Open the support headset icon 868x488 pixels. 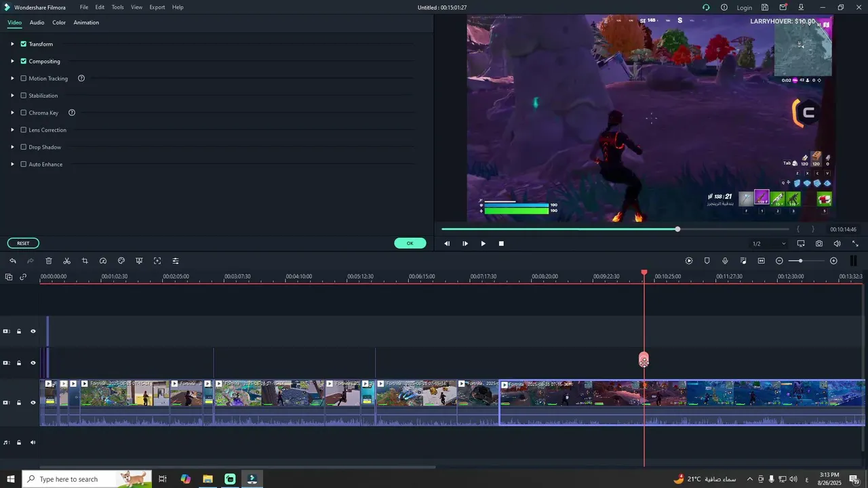click(x=706, y=7)
